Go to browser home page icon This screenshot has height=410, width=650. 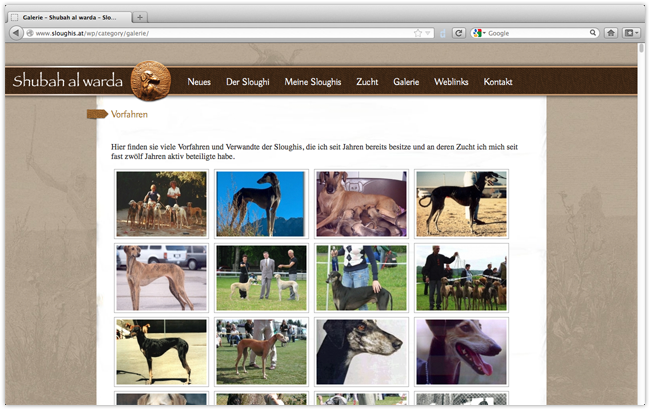click(x=611, y=33)
